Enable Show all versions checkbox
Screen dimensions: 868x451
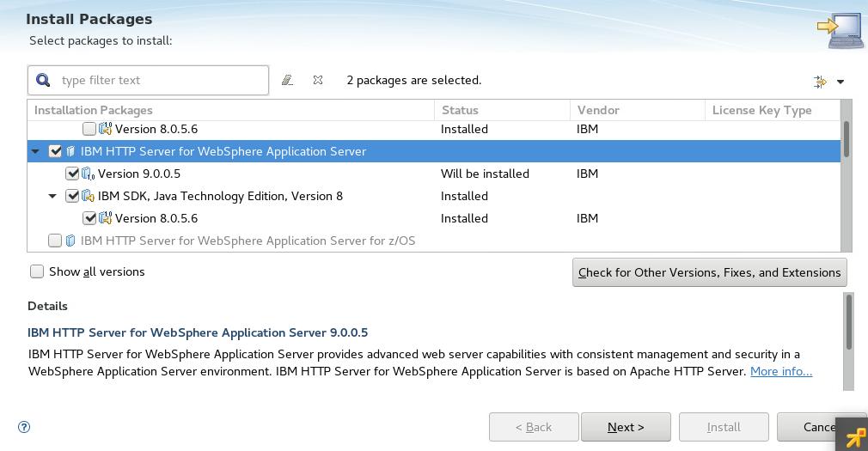point(37,271)
